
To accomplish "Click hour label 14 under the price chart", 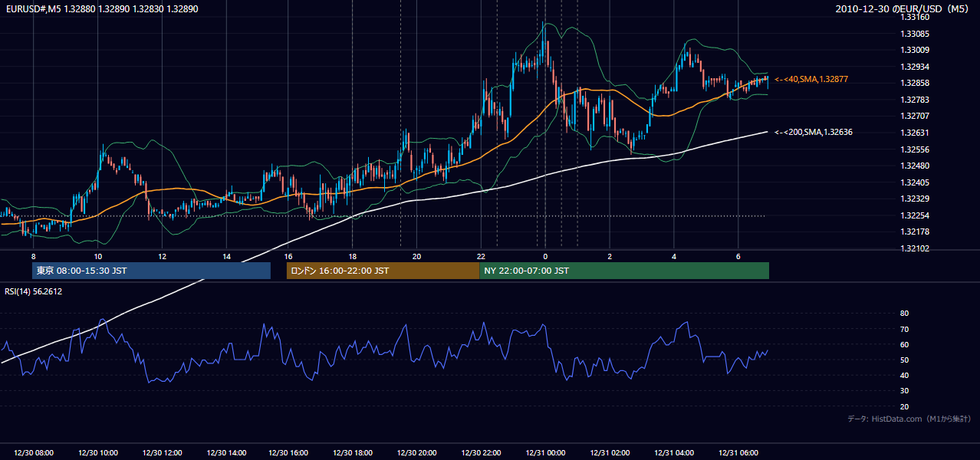I will [x=226, y=256].
